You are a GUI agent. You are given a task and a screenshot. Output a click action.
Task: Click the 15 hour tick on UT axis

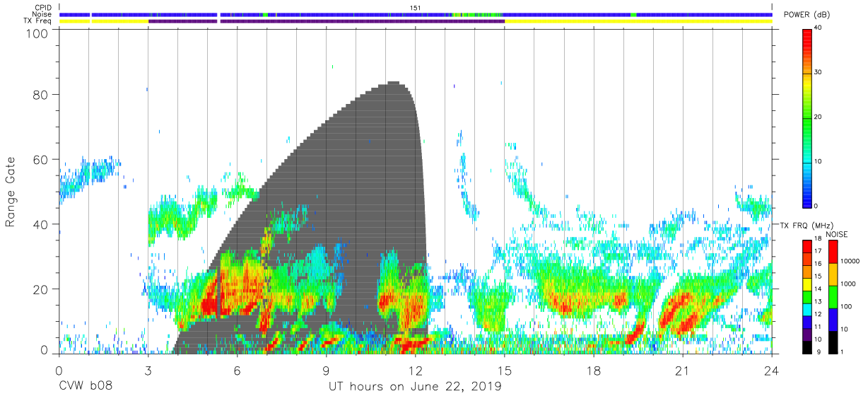pos(505,370)
